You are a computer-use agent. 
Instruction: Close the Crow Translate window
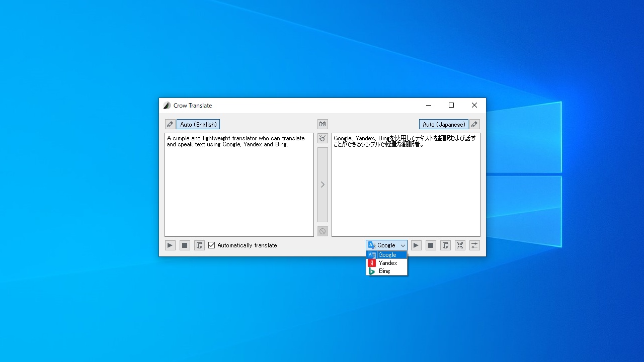[x=474, y=106]
